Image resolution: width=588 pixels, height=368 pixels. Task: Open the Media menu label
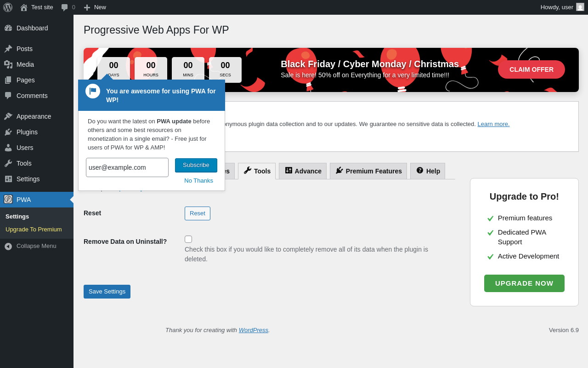25,64
